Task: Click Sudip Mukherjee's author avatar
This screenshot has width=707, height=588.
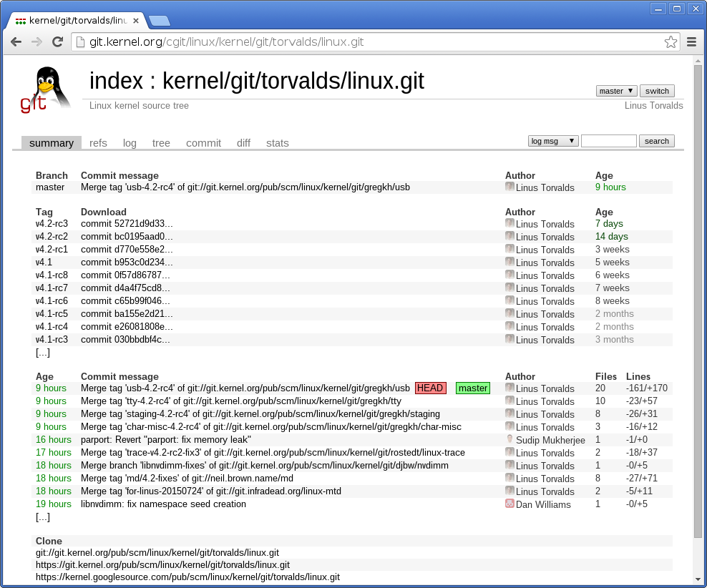Action: click(509, 439)
